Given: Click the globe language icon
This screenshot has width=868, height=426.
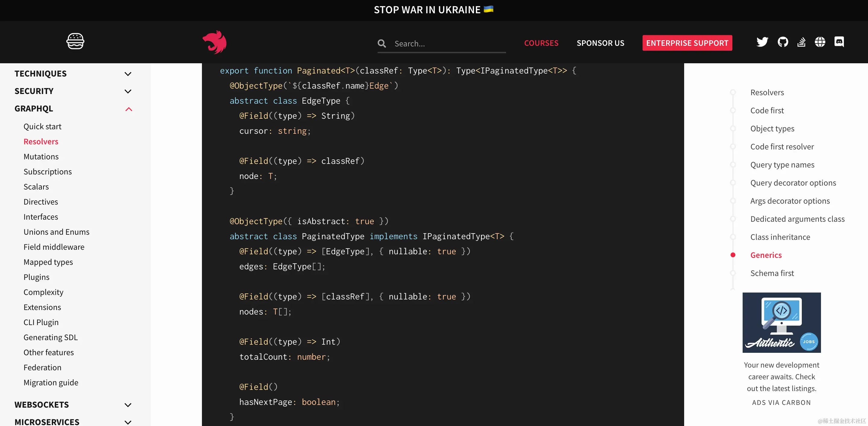Looking at the screenshot, I should (820, 42).
